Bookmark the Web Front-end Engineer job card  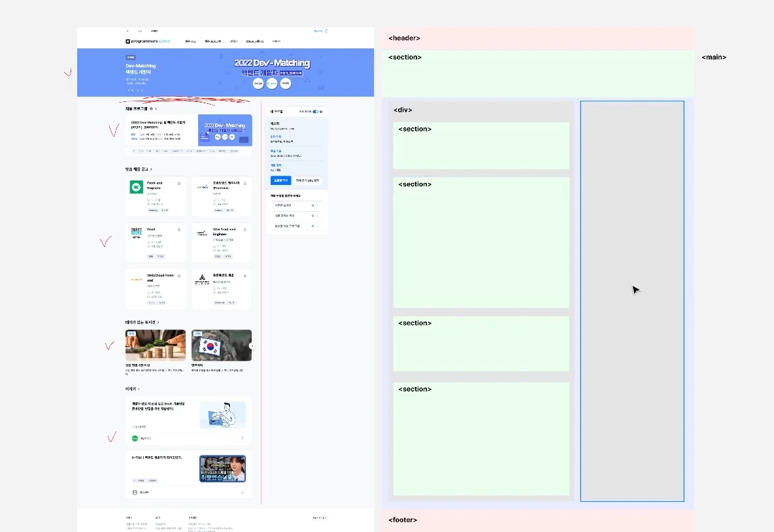(x=245, y=230)
